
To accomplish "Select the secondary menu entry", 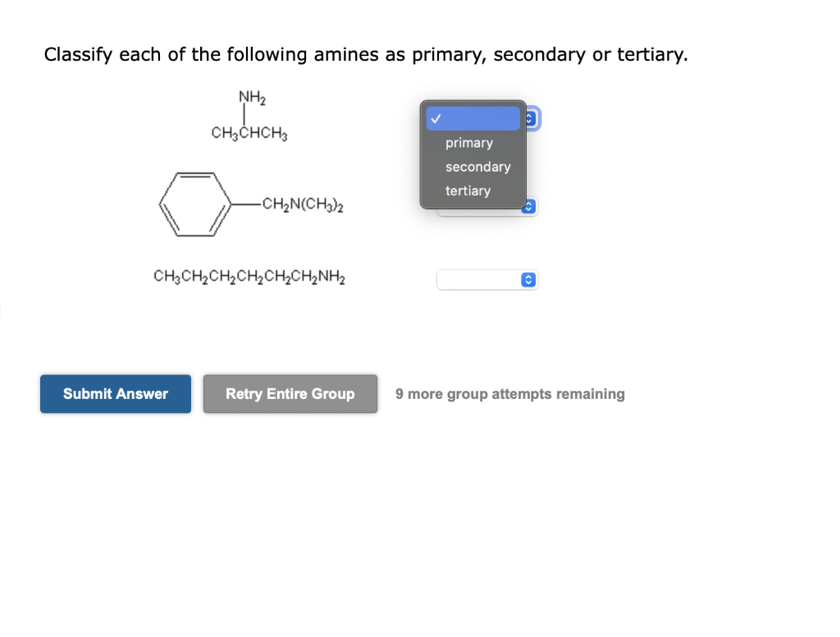I will coord(478,167).
